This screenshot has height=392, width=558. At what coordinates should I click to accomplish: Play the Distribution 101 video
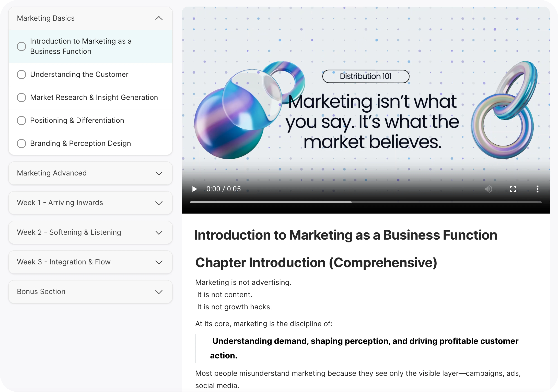[194, 189]
